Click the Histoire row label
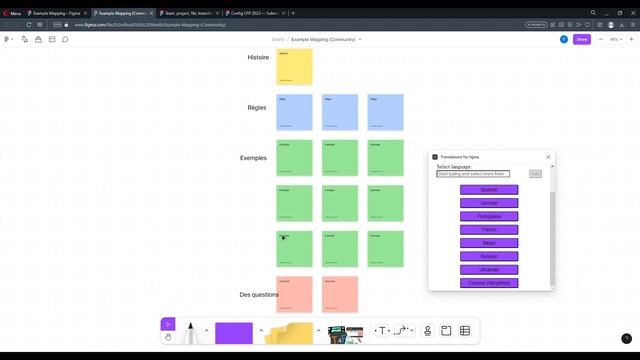 258,58
